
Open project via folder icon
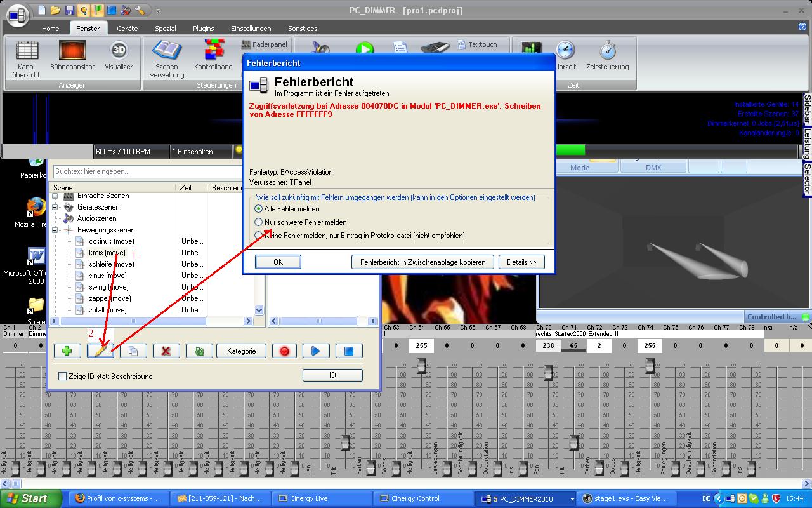[x=56, y=10]
